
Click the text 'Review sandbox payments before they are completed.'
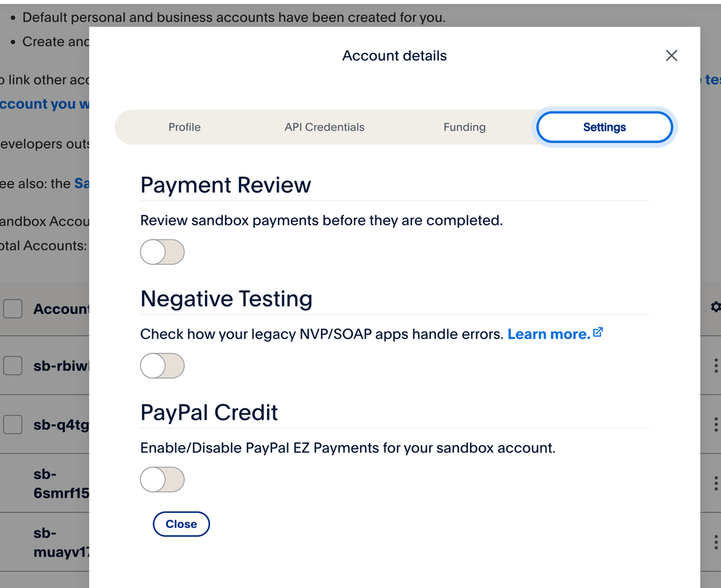tap(321, 221)
